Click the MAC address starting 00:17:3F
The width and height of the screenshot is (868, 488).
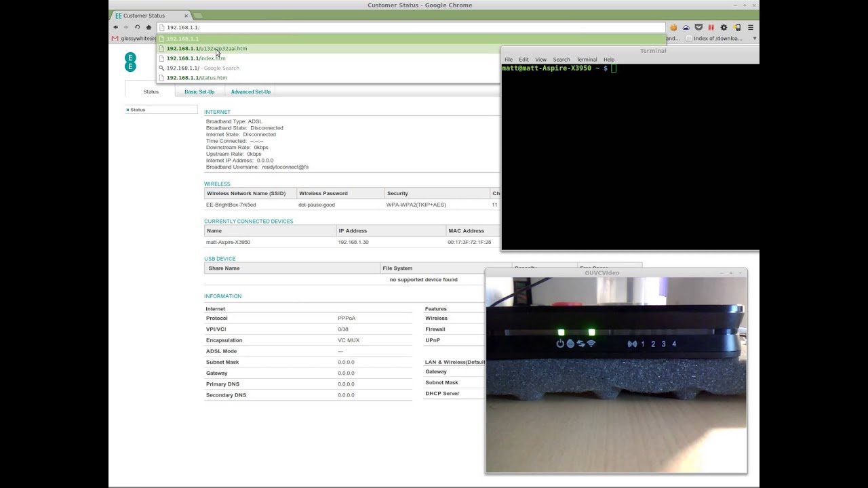(469, 242)
